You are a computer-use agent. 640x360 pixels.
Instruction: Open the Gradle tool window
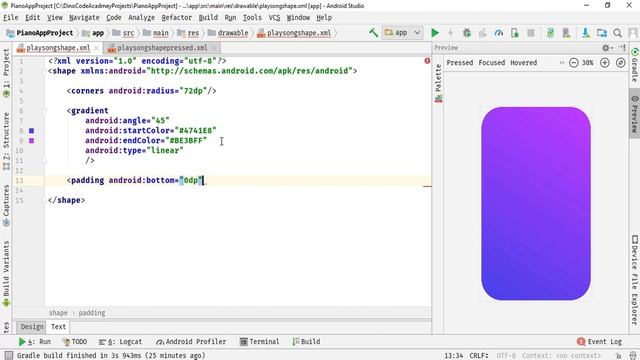click(635, 65)
